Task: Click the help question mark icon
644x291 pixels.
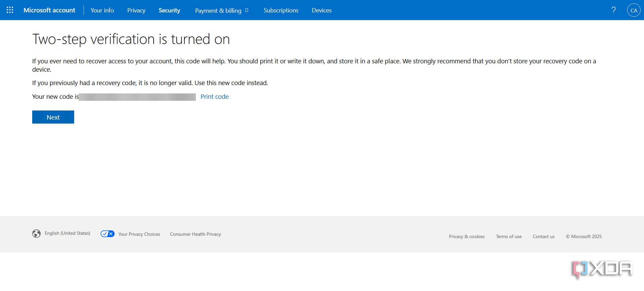Action: 613,10
